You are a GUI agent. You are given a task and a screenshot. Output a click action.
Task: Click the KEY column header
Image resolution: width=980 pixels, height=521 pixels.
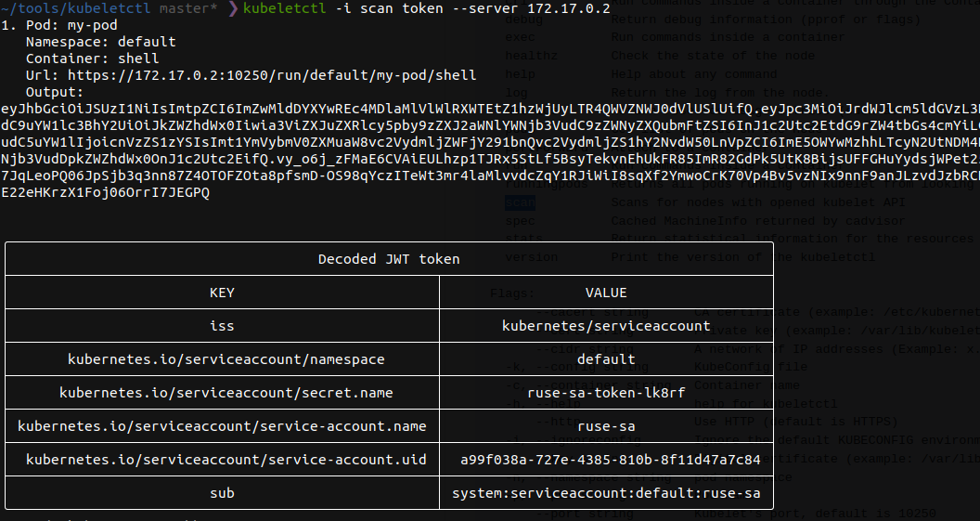coord(222,293)
